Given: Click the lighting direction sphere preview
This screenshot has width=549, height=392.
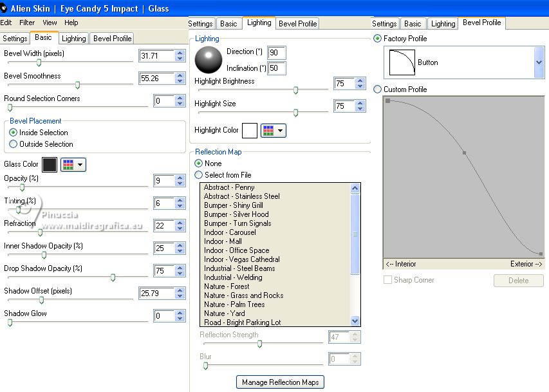Looking at the screenshot, I should 209,60.
